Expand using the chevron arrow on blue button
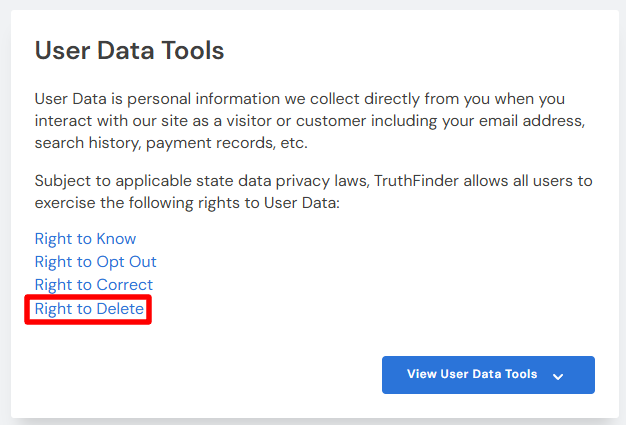This screenshot has width=626, height=425. [558, 375]
